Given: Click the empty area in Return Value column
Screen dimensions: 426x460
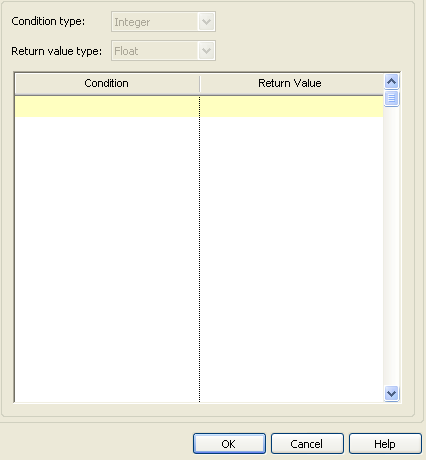Looking at the screenshot, I should coord(292,259).
